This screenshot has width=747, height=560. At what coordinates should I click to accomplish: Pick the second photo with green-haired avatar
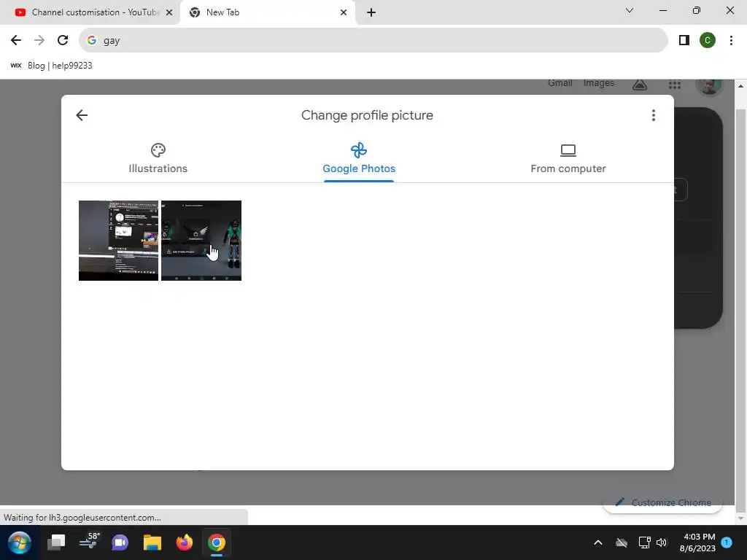tap(201, 241)
